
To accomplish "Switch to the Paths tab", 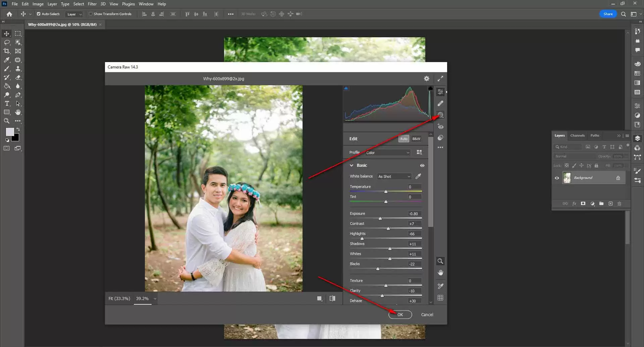I will tap(595, 136).
